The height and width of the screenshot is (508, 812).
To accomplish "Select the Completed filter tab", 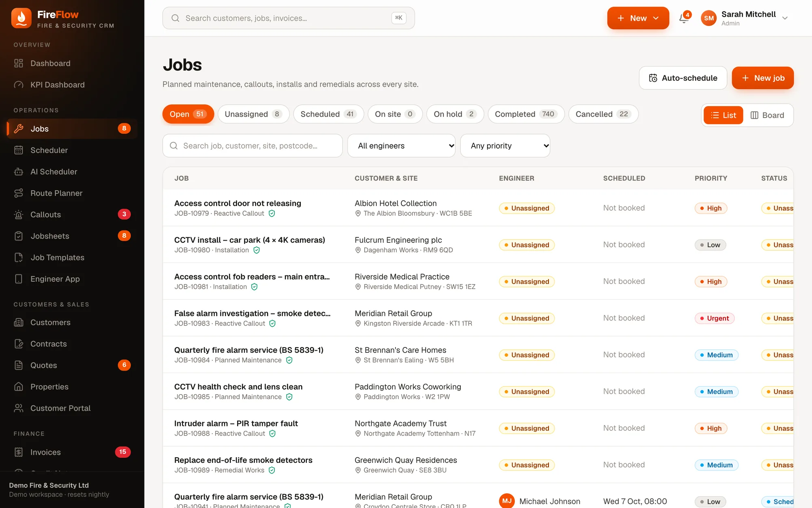I will pyautogui.click(x=526, y=114).
